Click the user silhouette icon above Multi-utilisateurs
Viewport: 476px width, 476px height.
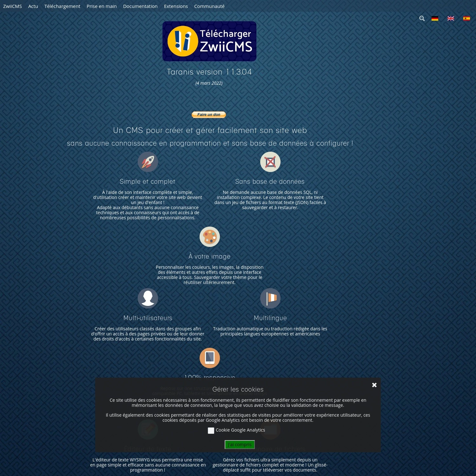[x=148, y=298]
